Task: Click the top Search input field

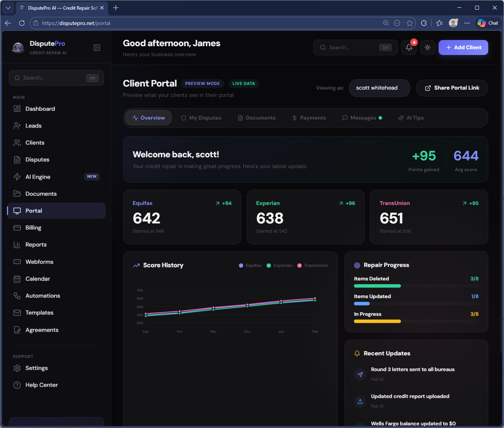Action: 354,47
